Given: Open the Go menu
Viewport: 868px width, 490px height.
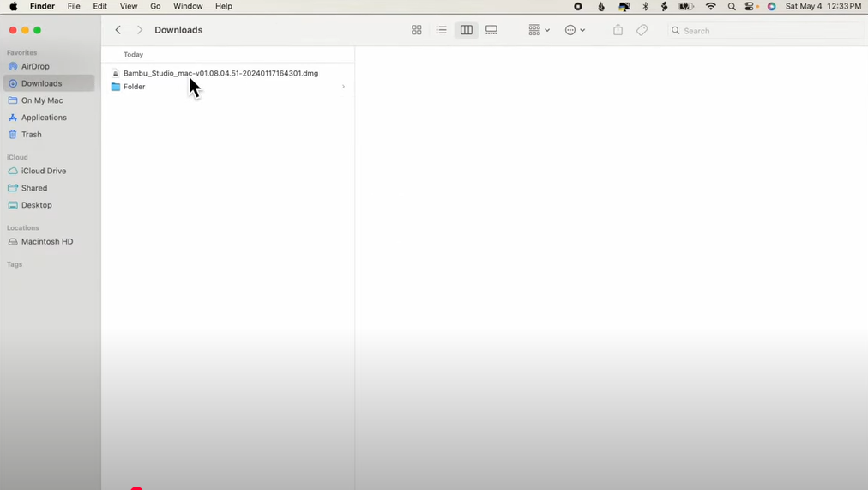Looking at the screenshot, I should (x=155, y=6).
